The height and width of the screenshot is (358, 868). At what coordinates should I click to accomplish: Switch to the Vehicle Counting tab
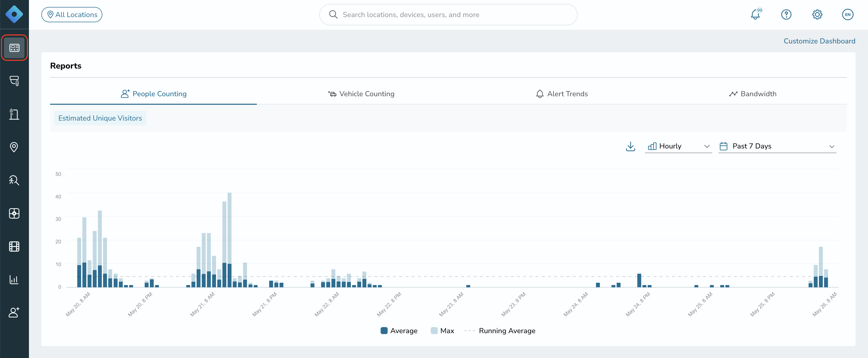click(x=361, y=94)
